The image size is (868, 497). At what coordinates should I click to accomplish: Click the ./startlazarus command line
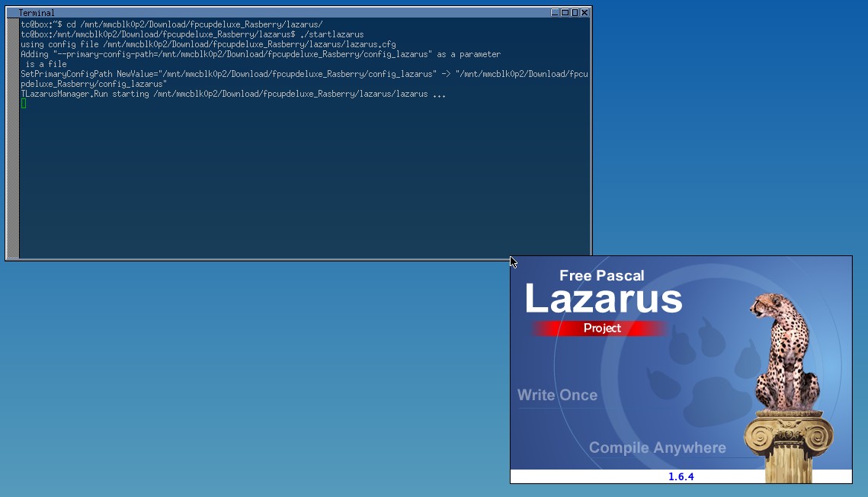pos(191,34)
